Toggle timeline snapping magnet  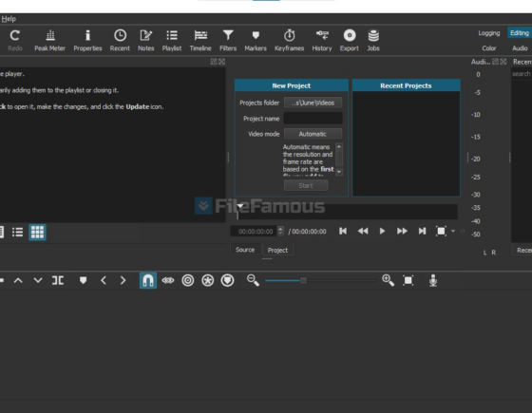(148, 281)
